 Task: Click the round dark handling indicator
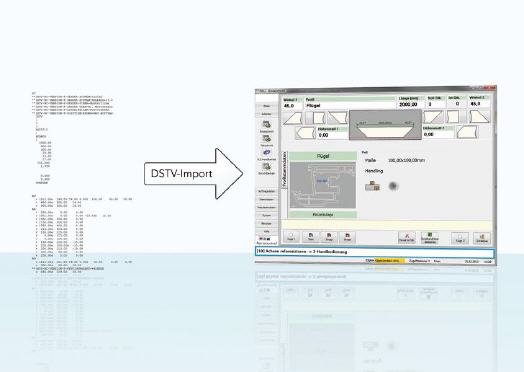pyautogui.click(x=393, y=186)
